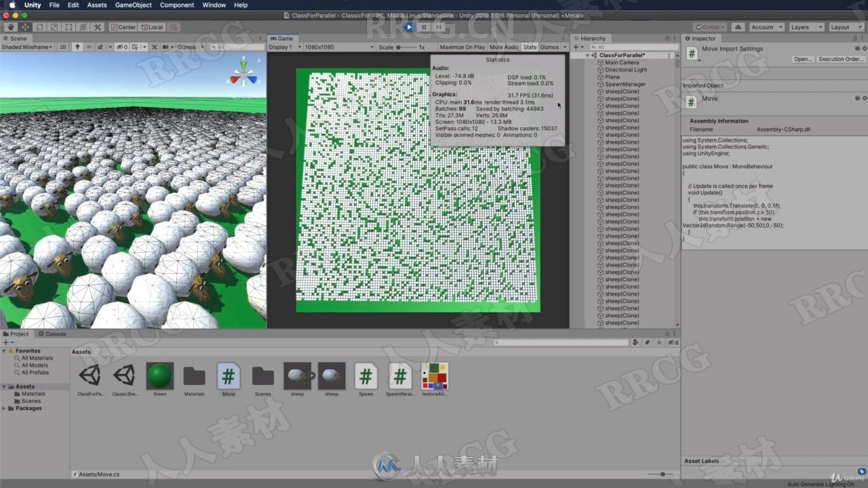This screenshot has width=868, height=488.
Task: Select the Scale tool in the toolbar
Action: (54, 27)
